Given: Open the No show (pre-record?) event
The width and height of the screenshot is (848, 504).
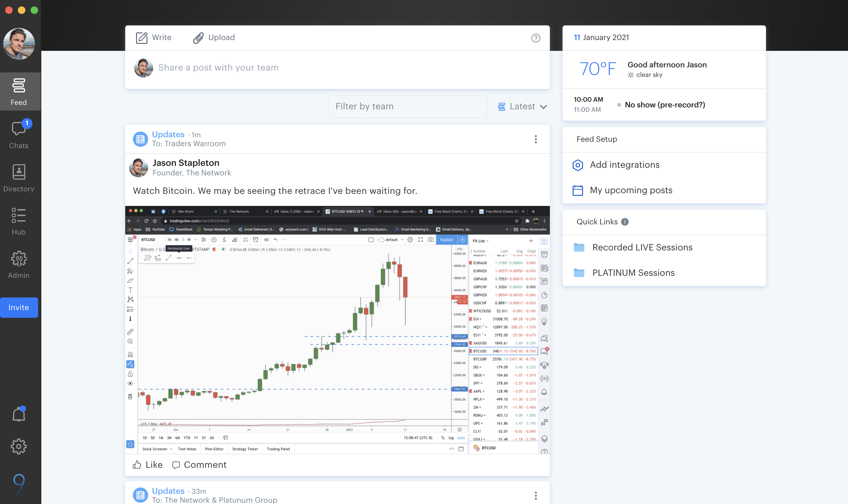Looking at the screenshot, I should click(x=664, y=105).
